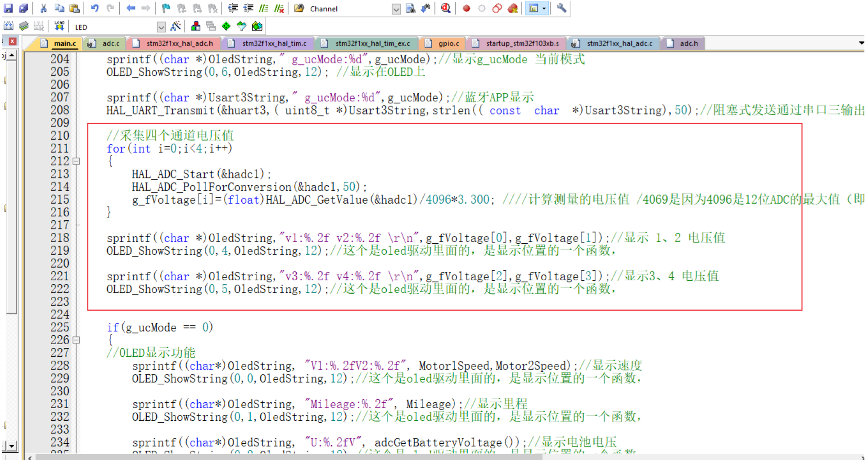Switch to the gpio.c tab
The width and height of the screenshot is (868, 460).
[443, 43]
